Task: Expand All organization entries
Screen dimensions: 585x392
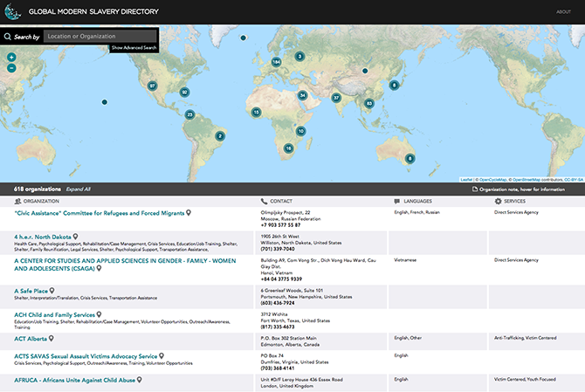Action: click(79, 189)
